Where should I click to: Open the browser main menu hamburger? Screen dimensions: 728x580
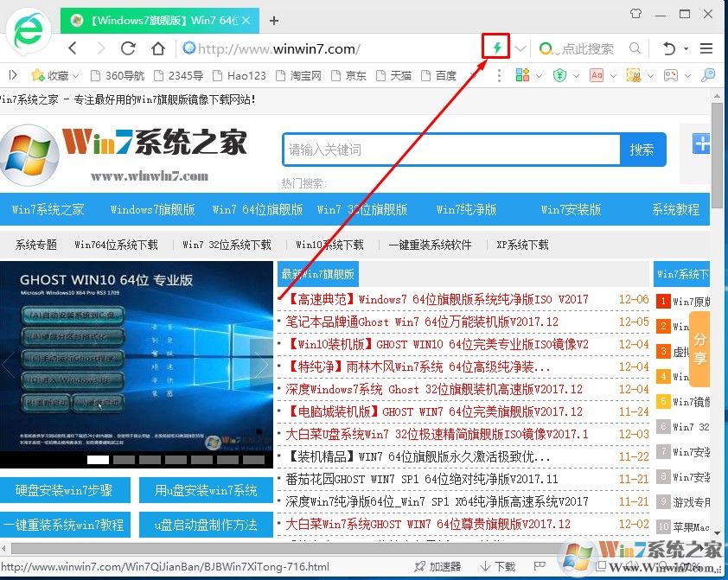point(706,48)
